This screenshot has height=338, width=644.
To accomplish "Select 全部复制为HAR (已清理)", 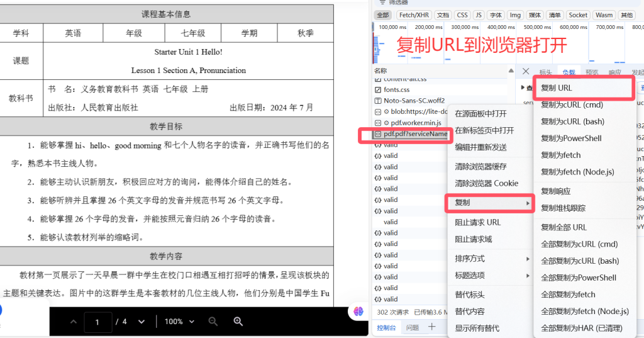I will (x=585, y=329).
